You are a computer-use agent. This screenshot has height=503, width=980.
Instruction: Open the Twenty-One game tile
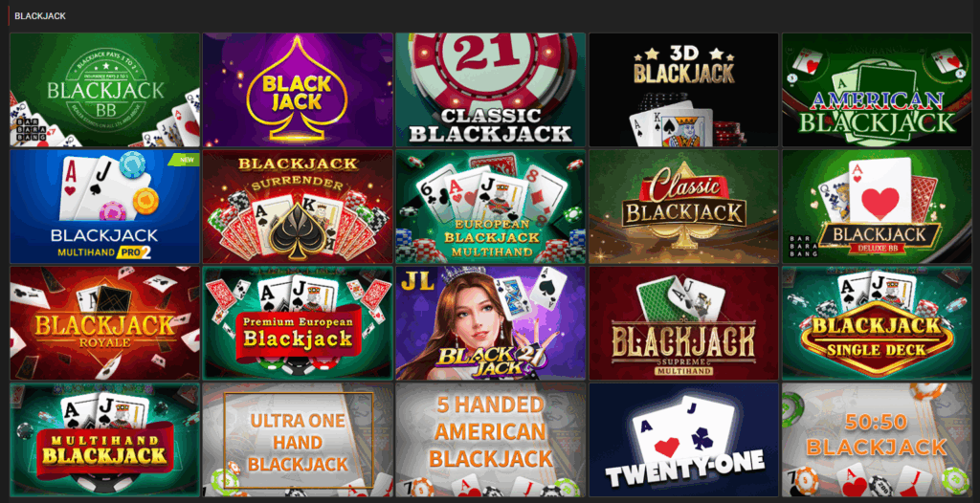click(683, 441)
